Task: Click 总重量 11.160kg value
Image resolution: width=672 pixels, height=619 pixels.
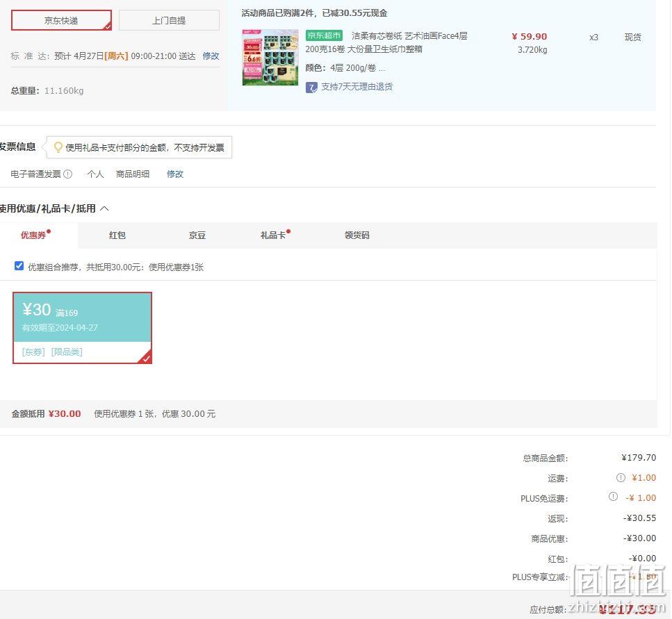Action: pos(64,91)
